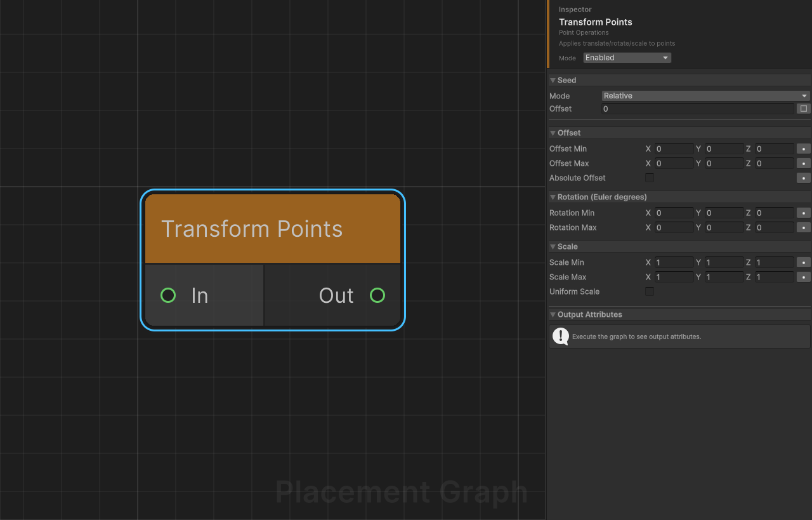Click the Scale Min label
This screenshot has width=812, height=520.
[x=567, y=262]
